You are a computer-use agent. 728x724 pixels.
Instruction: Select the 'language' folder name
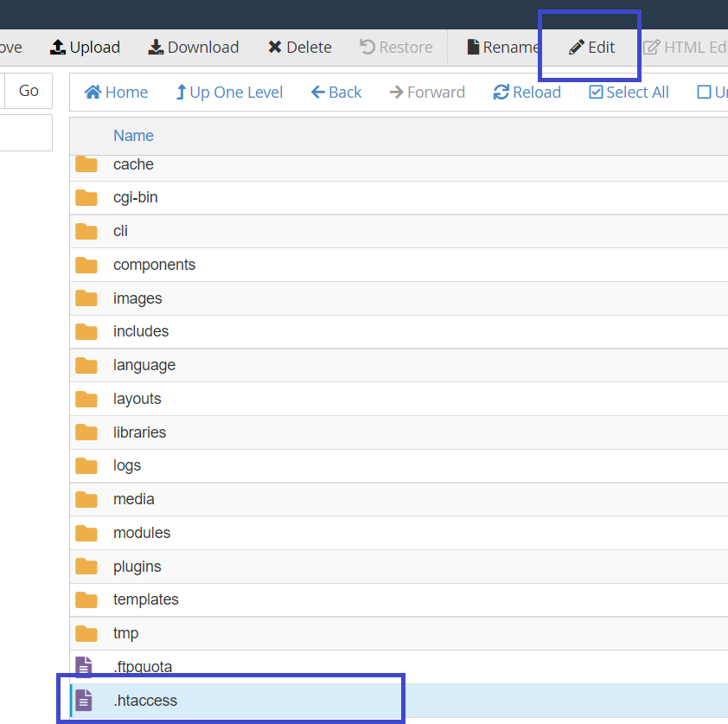144,366
